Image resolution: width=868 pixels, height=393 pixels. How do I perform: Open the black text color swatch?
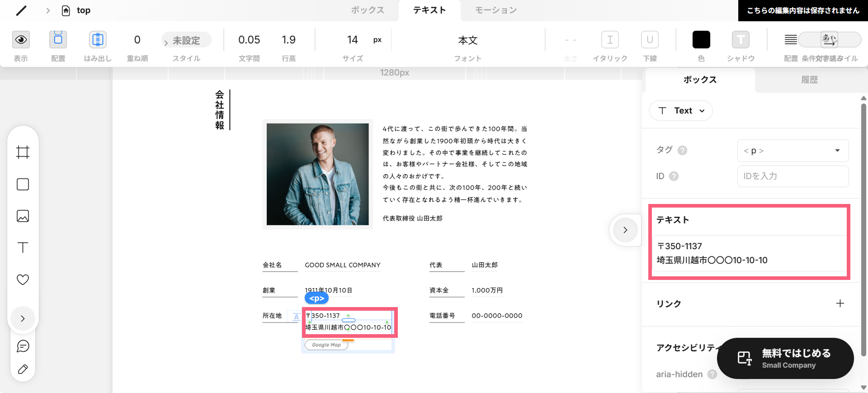tap(701, 40)
